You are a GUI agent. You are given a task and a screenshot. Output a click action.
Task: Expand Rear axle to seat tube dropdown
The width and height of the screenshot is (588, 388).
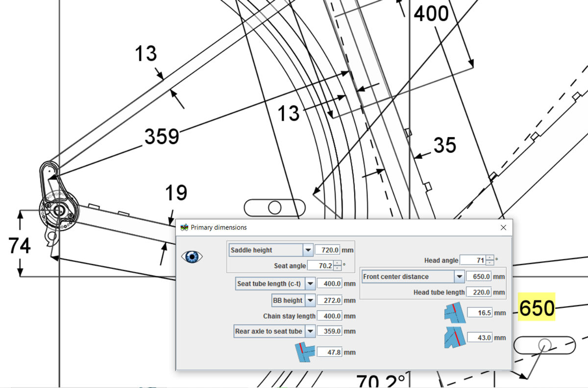pos(310,332)
